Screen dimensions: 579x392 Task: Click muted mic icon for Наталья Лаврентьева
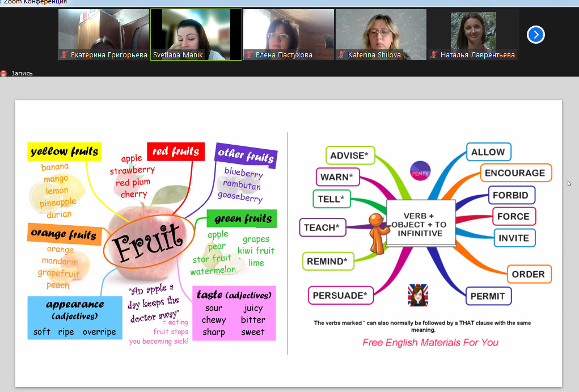click(434, 55)
